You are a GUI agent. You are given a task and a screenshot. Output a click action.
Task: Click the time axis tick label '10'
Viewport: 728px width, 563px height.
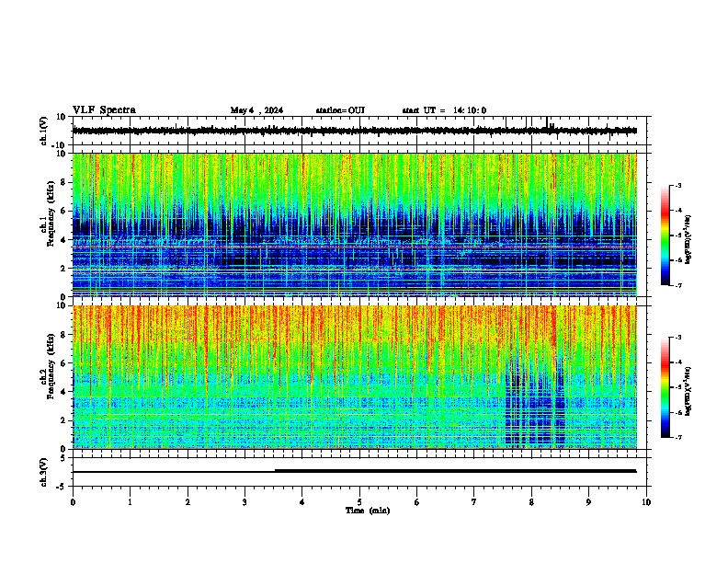pos(646,502)
